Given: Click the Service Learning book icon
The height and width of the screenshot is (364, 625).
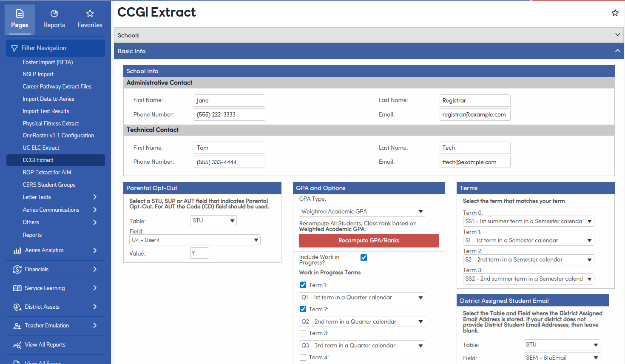Looking at the screenshot, I should click(x=17, y=288).
